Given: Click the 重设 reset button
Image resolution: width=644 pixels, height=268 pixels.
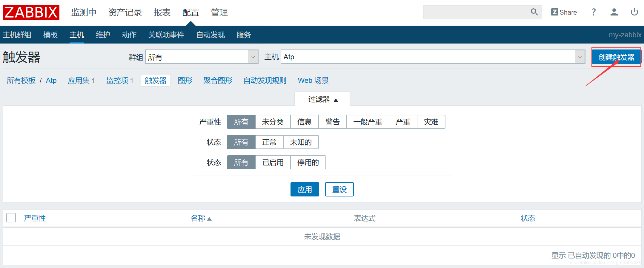Looking at the screenshot, I should click(x=339, y=189).
